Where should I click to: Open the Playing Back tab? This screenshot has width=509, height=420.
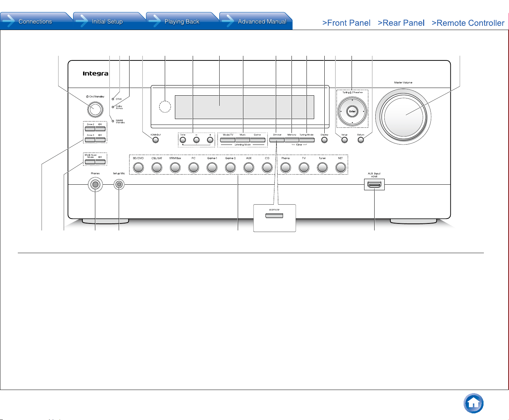coord(183,21)
